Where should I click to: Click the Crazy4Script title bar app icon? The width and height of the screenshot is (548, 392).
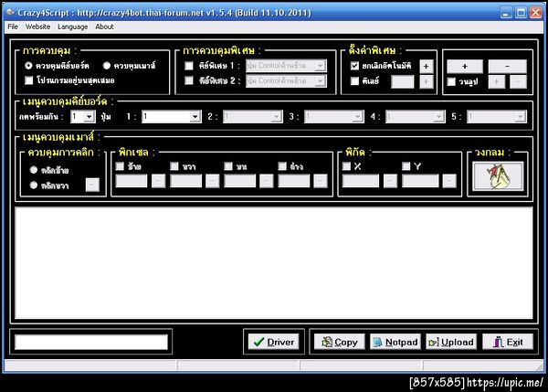(10, 13)
